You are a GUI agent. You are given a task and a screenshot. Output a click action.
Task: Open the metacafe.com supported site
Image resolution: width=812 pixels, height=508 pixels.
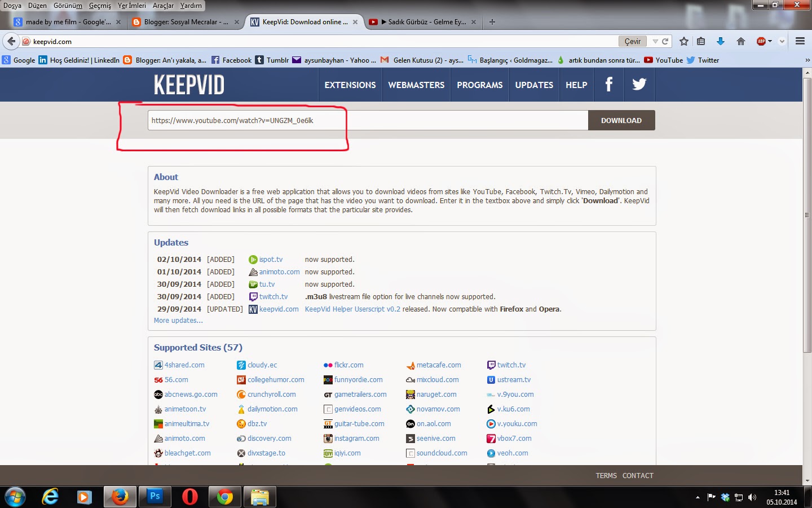439,365
